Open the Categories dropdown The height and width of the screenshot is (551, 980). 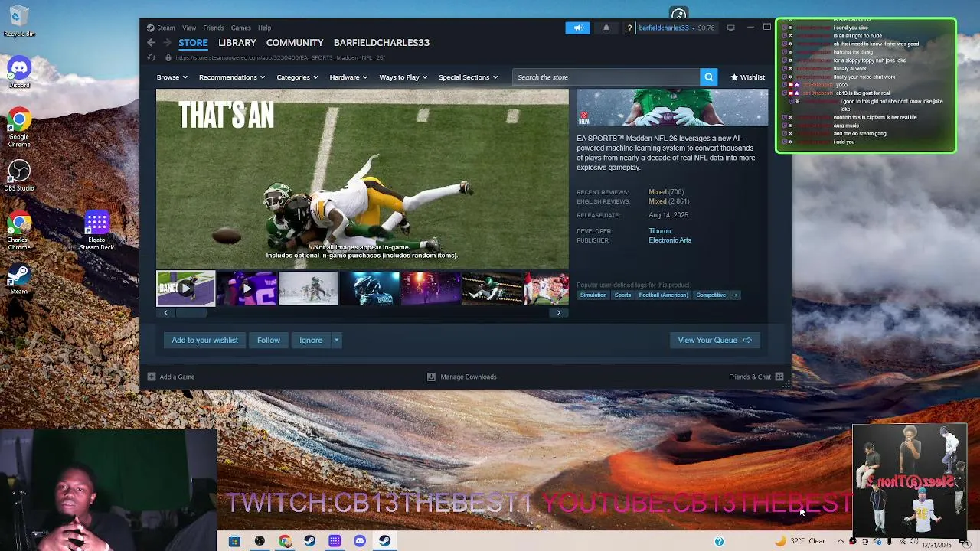[297, 77]
